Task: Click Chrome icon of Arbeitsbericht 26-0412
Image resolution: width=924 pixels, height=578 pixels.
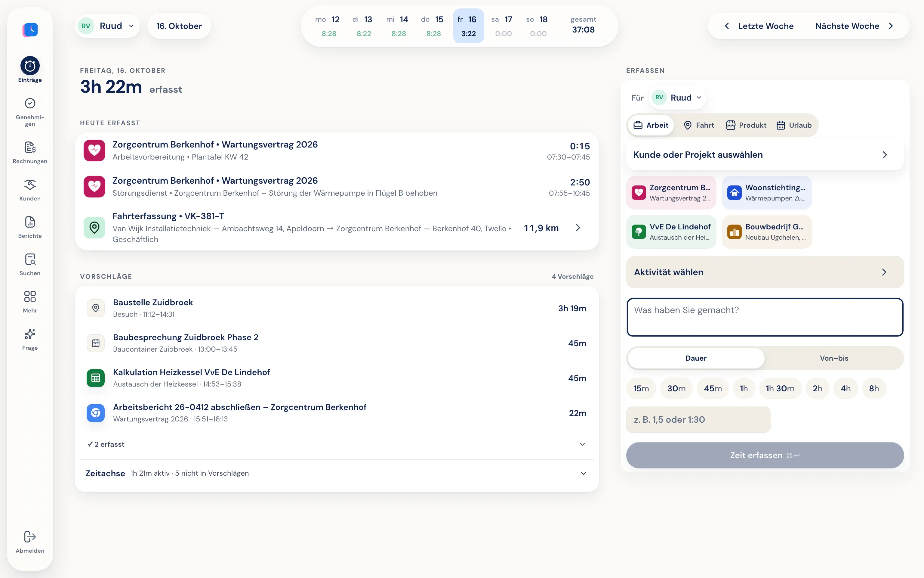Action: coord(95,413)
